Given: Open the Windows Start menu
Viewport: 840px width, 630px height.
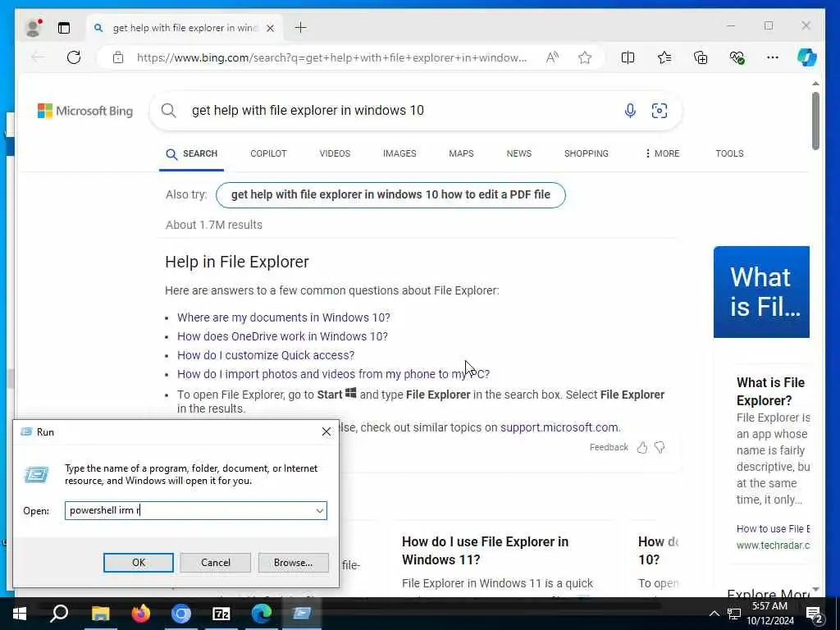Looking at the screenshot, I should [20, 614].
